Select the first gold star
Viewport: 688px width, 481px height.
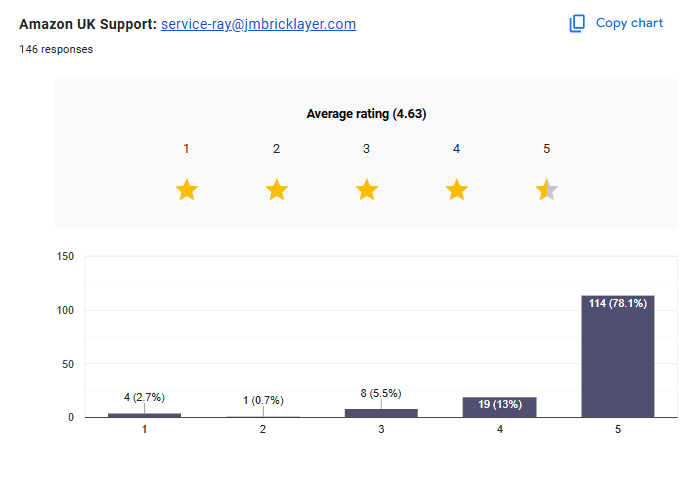tap(187, 190)
